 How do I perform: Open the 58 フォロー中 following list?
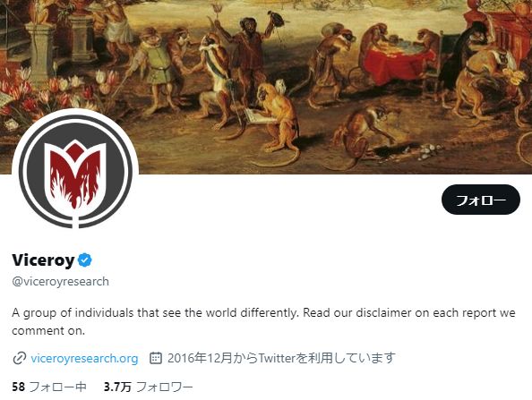pos(49,387)
